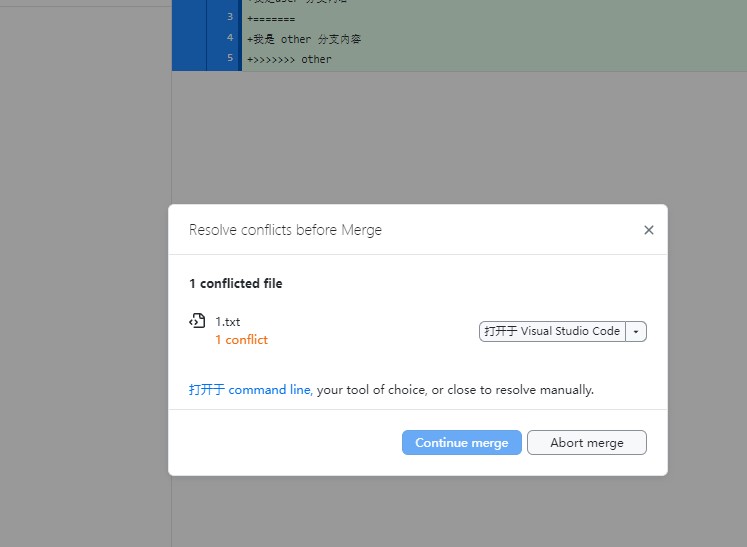
Task: Click the Continue merge button
Action: [461, 443]
